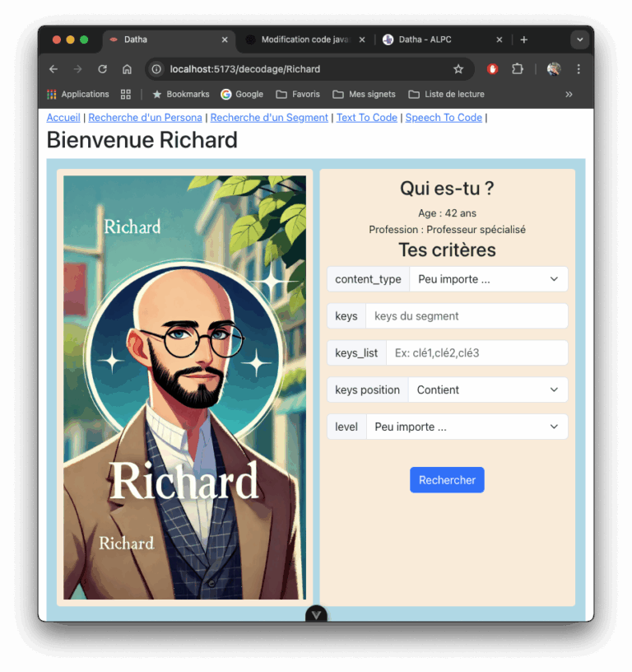Screen dimensions: 632x672
Task: Expand the keys position dropdown
Action: (x=488, y=390)
